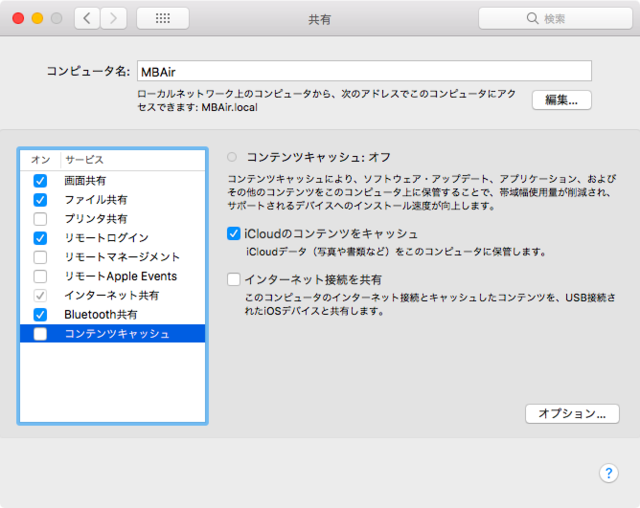Open help with the question mark button
This screenshot has height=508, width=640.
pyautogui.click(x=609, y=473)
